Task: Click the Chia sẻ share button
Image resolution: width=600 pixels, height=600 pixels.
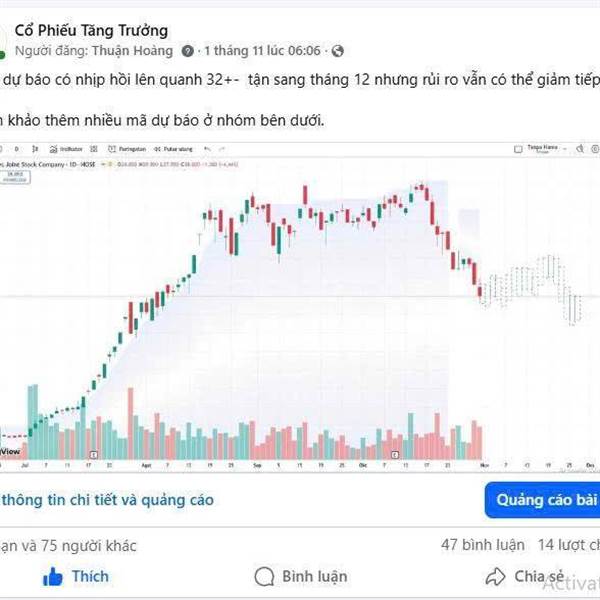Action: [x=525, y=577]
